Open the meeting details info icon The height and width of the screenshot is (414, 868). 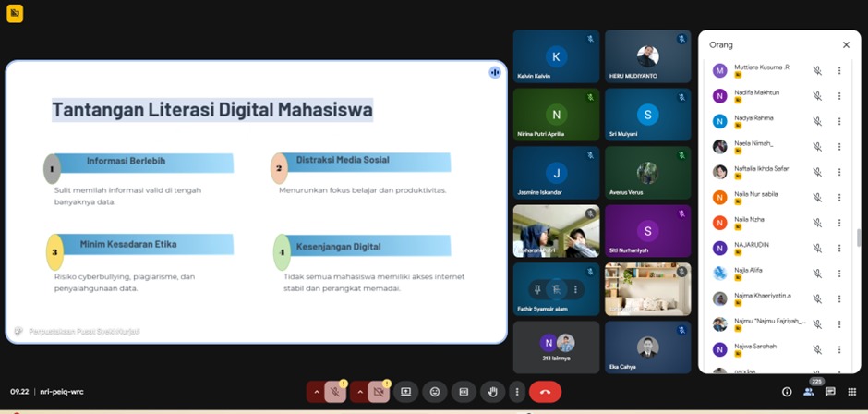[787, 392]
